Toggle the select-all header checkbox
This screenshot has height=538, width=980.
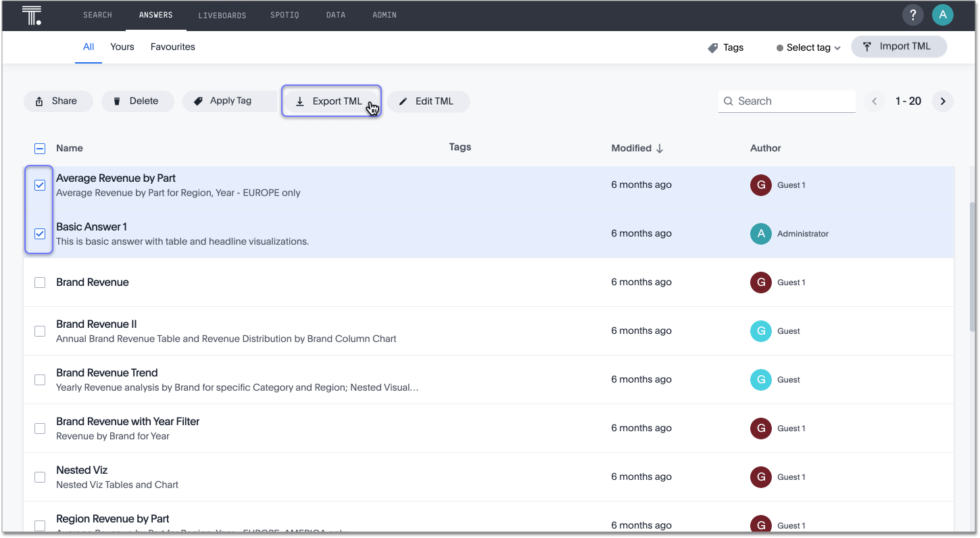pos(40,149)
